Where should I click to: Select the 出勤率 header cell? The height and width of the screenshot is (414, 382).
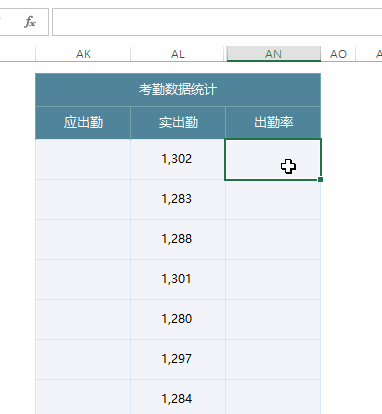click(x=273, y=123)
